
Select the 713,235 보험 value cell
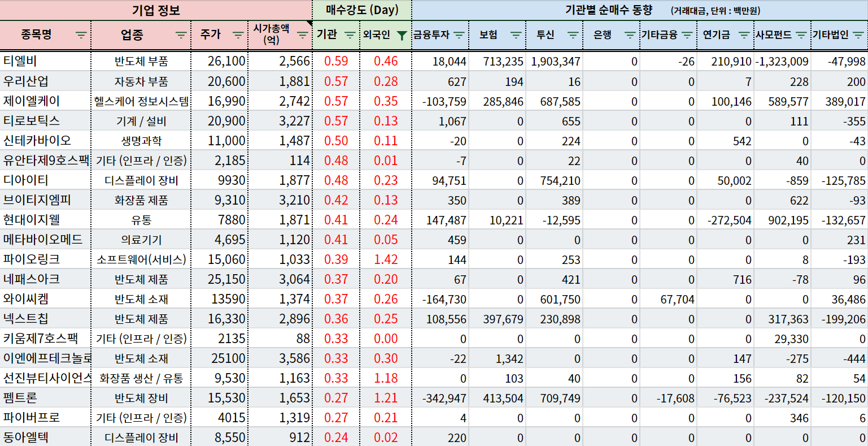(497, 61)
